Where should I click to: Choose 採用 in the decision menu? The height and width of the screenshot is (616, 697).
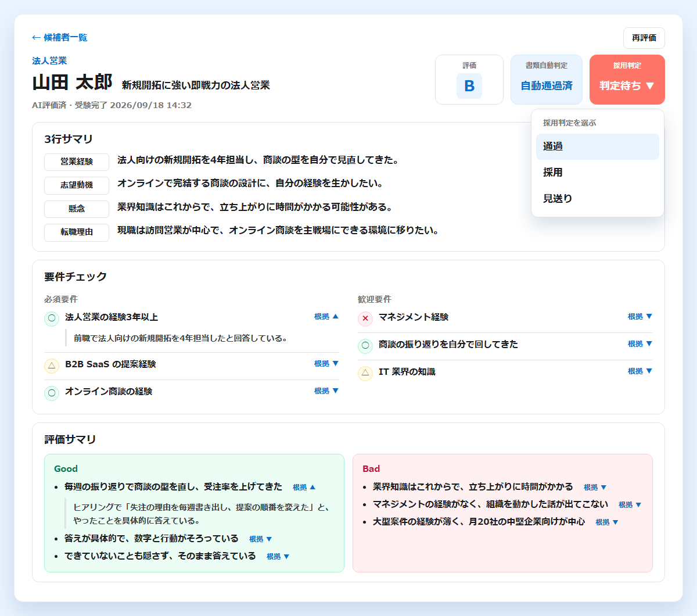(x=597, y=173)
